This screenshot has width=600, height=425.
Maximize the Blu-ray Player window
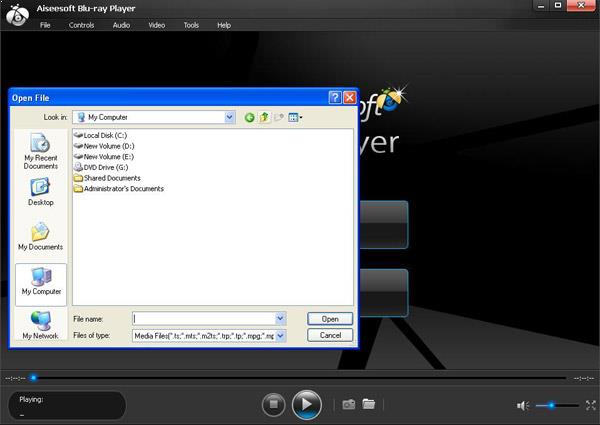tap(558, 6)
